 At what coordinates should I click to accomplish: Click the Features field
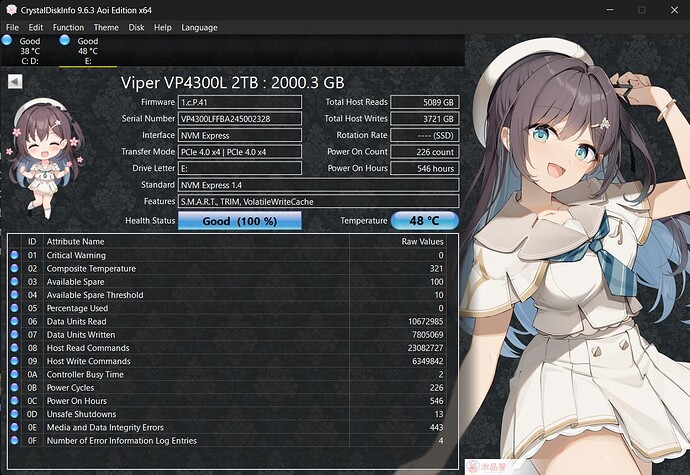(319, 201)
